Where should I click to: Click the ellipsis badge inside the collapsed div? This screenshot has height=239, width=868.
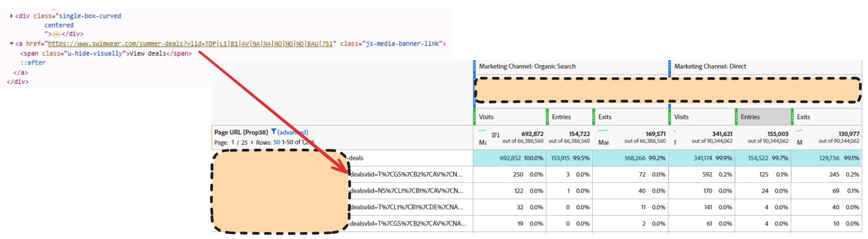(56, 34)
